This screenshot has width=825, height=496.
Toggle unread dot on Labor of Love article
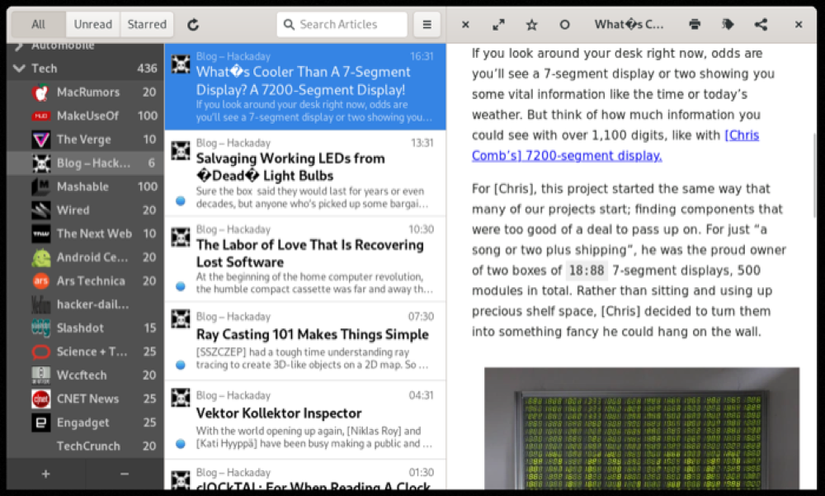point(180,286)
